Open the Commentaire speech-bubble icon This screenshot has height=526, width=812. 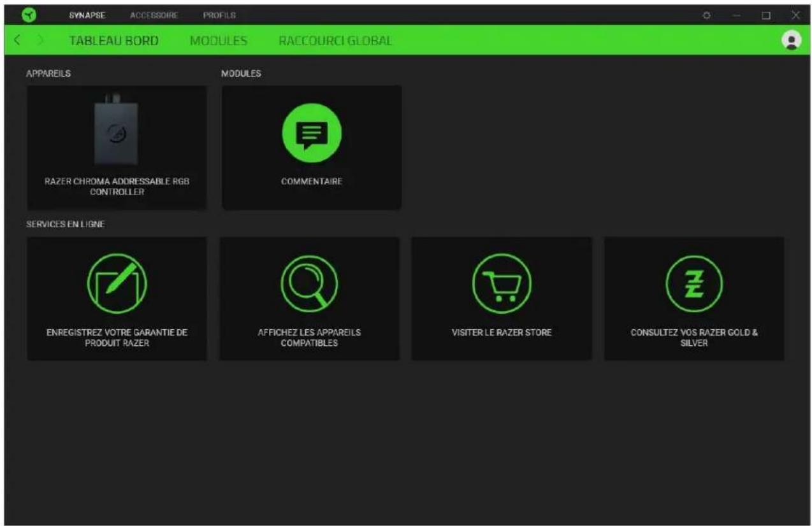(312, 132)
